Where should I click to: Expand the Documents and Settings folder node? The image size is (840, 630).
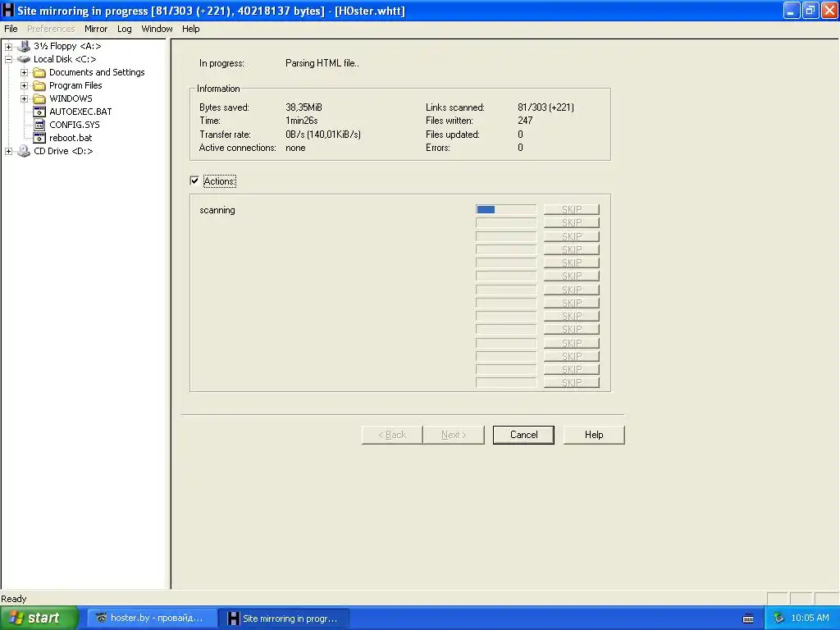[x=24, y=72]
